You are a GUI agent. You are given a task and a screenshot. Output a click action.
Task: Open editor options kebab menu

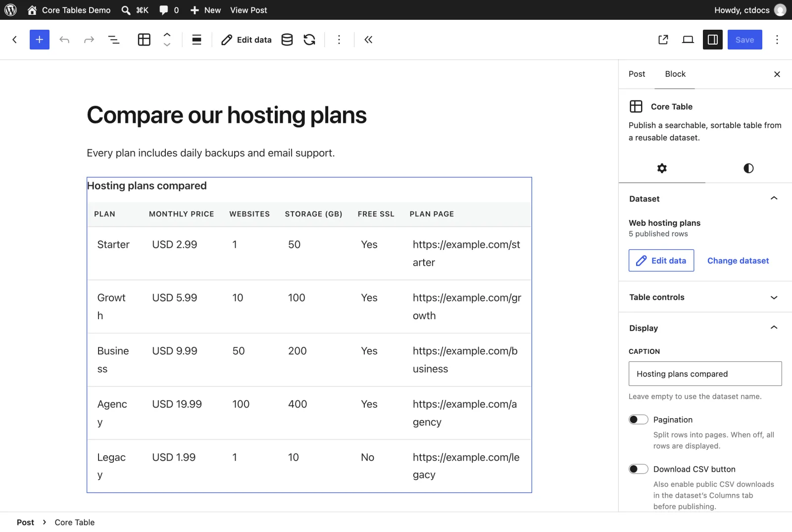coord(777,40)
